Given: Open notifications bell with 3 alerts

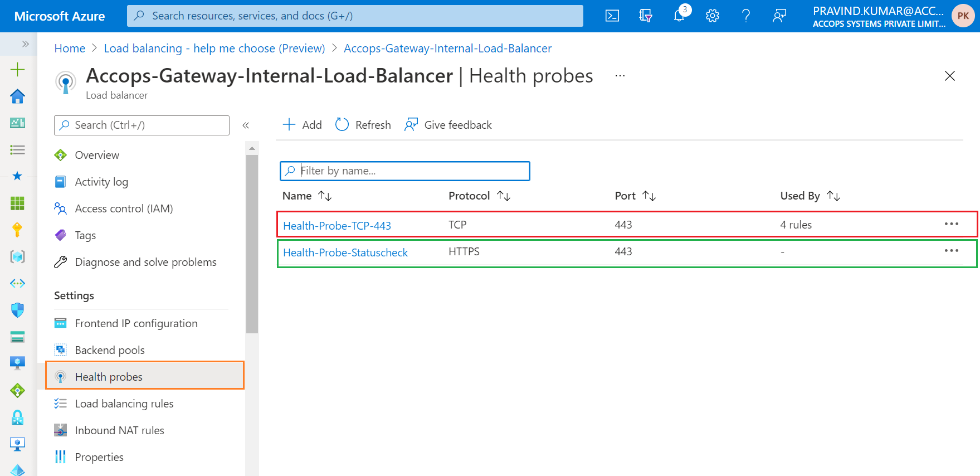Looking at the screenshot, I should pos(680,16).
